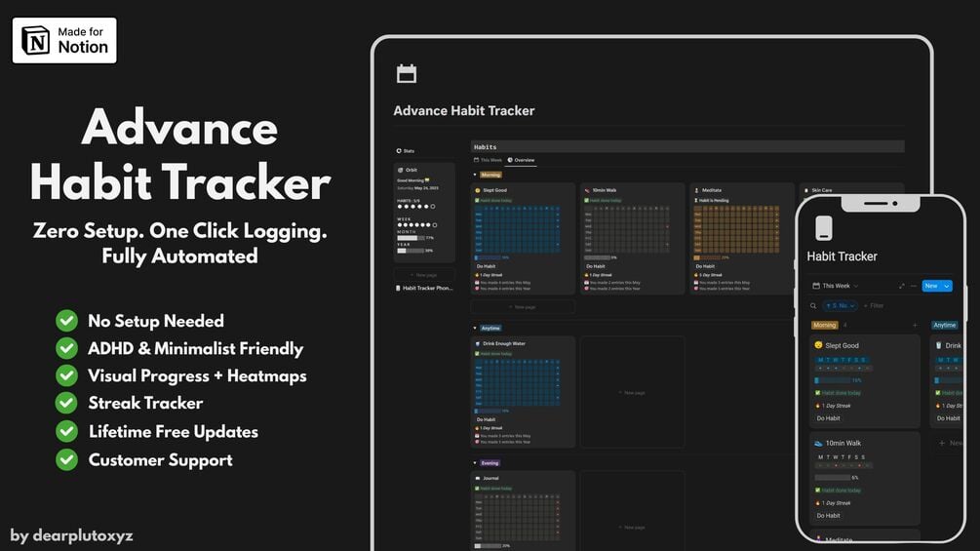Click the green check next to Visual Progress + Heatmaps
This screenshot has height=551, width=980.
pyautogui.click(x=66, y=375)
